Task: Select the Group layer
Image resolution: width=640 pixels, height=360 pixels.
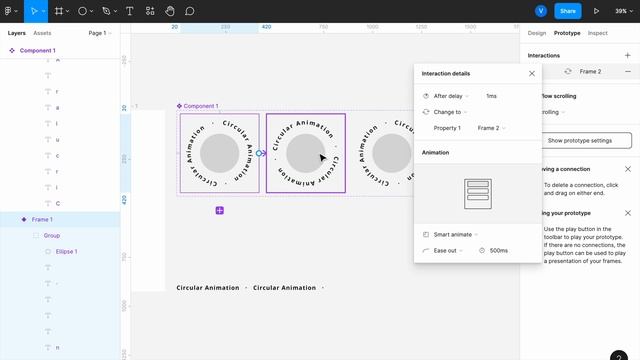Action: click(x=52, y=236)
